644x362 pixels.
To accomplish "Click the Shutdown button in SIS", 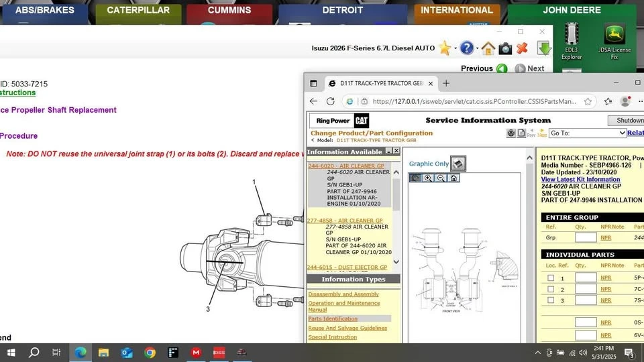I will 627,120.
